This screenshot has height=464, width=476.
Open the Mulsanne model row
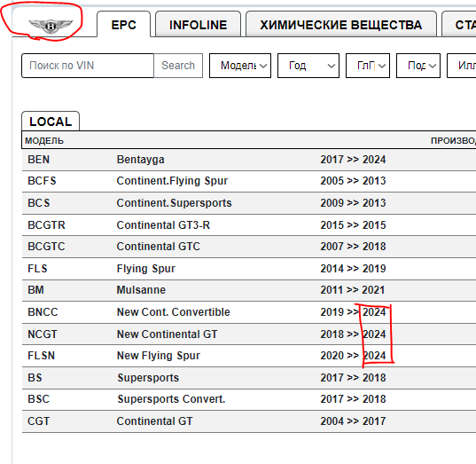pos(249,290)
